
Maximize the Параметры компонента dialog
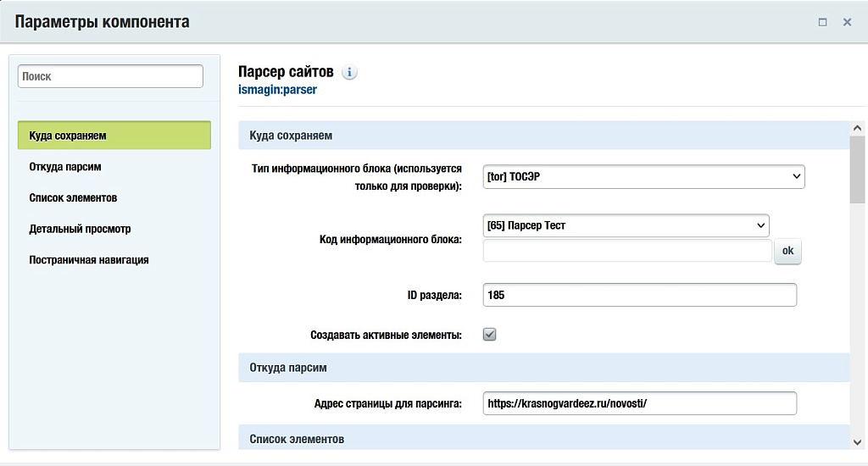(822, 22)
